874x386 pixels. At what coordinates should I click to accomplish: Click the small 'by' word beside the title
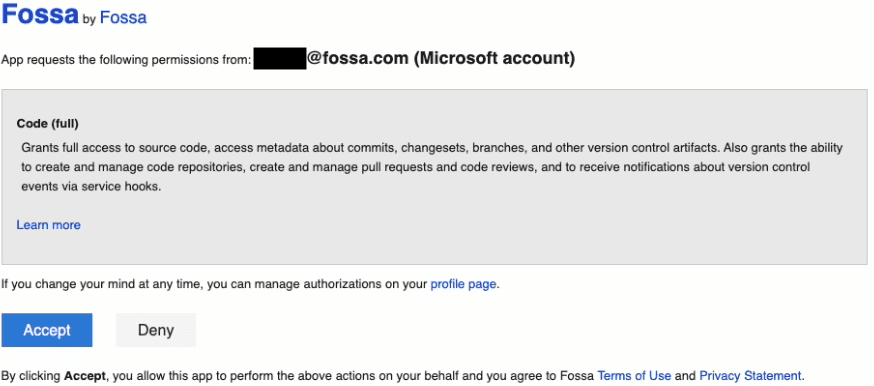[89, 20]
